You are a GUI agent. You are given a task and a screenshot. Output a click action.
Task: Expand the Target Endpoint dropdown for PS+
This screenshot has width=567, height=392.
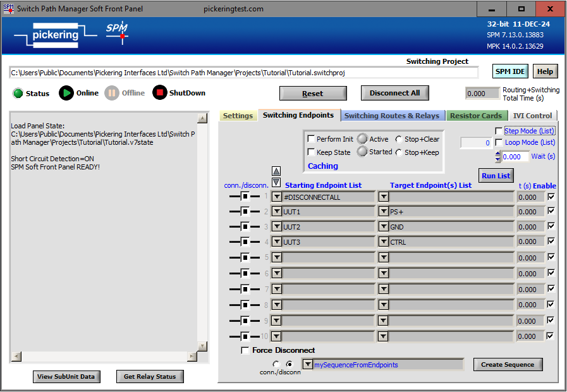point(383,212)
